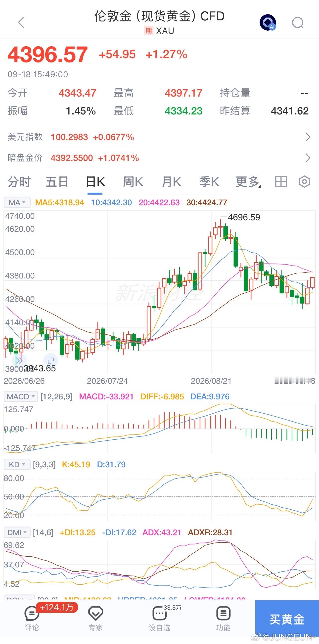Open the MA indicator dropdown

(x=17, y=203)
